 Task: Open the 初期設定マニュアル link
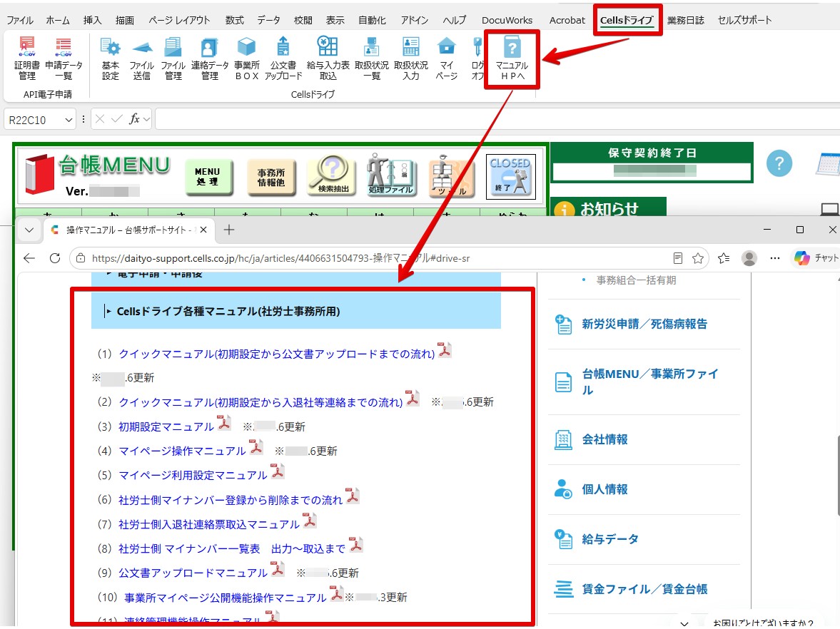166,426
